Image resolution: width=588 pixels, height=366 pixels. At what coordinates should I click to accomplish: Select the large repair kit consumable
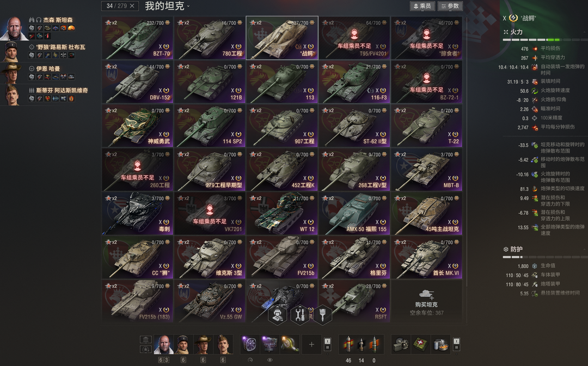tap(401, 344)
